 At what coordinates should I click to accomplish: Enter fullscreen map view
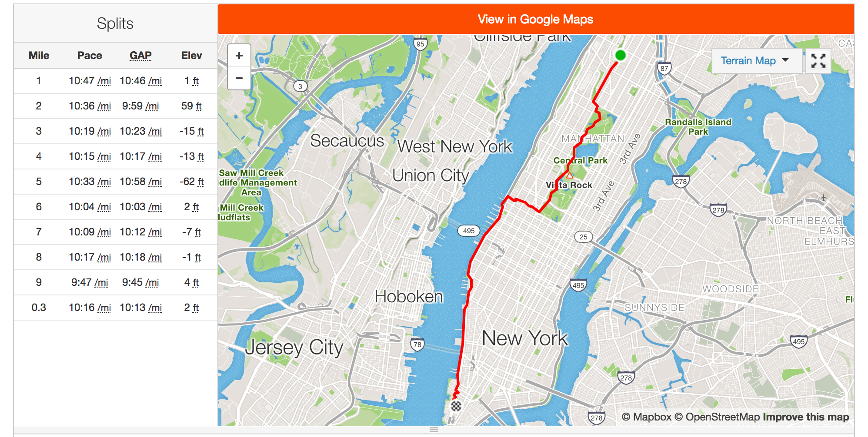pyautogui.click(x=818, y=61)
